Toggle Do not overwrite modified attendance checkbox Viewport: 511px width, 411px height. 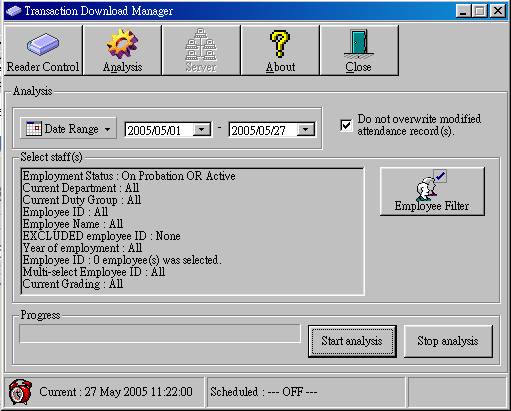tap(346, 126)
